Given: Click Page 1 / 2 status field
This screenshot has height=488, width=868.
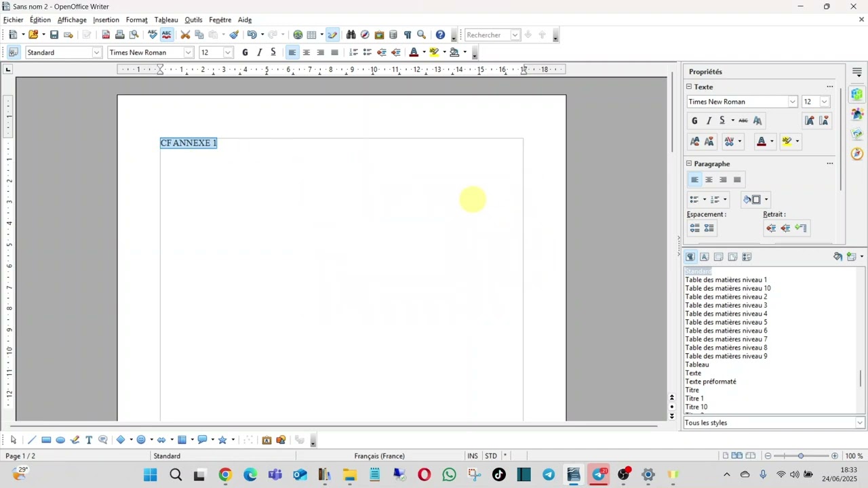Looking at the screenshot, I should [20, 456].
